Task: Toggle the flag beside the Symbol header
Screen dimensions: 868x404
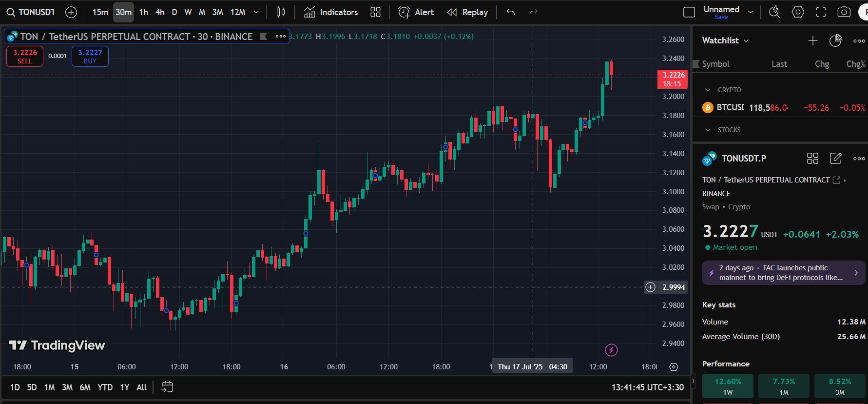Action: [x=696, y=64]
